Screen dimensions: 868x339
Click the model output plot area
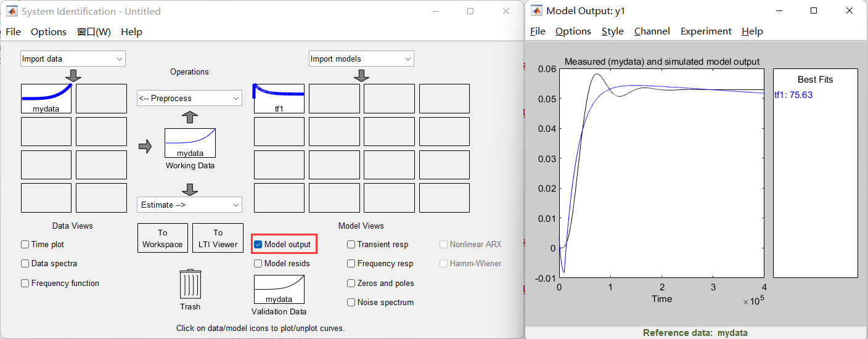(x=661, y=173)
